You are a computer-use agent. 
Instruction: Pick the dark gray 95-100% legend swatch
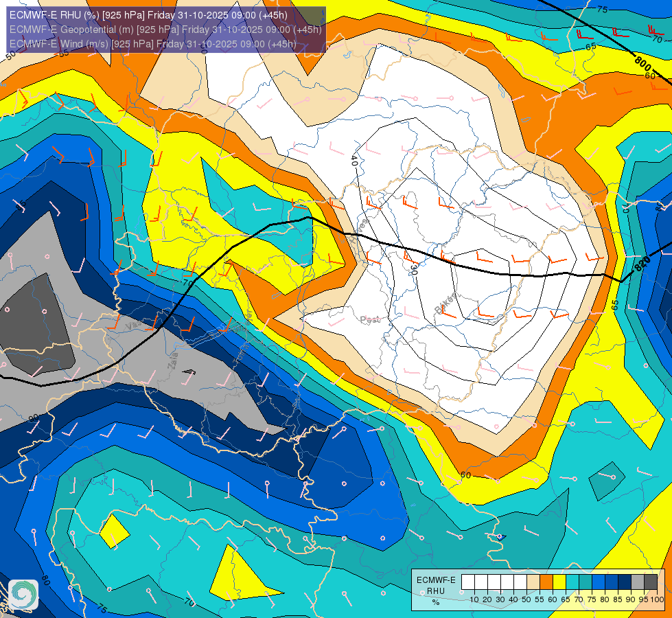[x=651, y=582]
